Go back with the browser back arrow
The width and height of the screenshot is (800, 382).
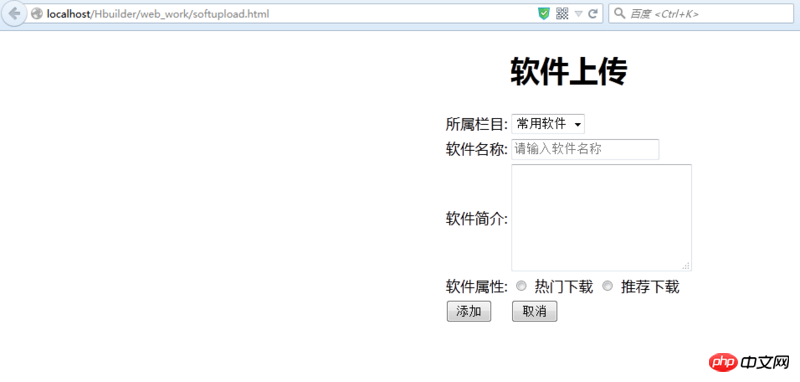(15, 13)
